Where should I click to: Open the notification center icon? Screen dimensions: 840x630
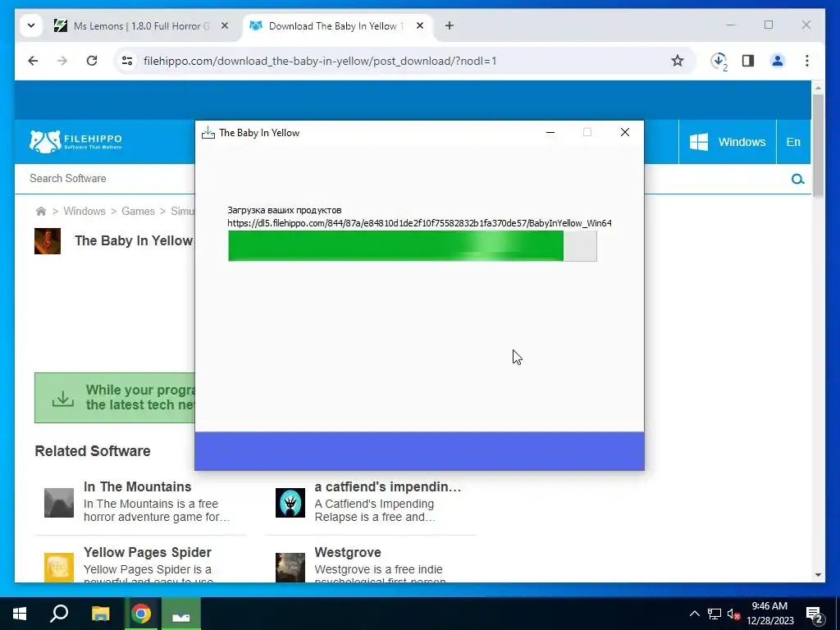815,614
